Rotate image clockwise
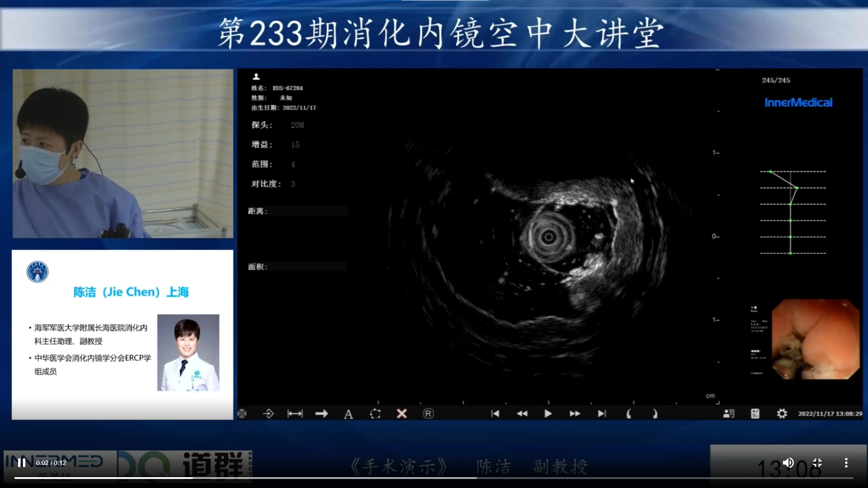The image size is (868, 488). click(655, 413)
